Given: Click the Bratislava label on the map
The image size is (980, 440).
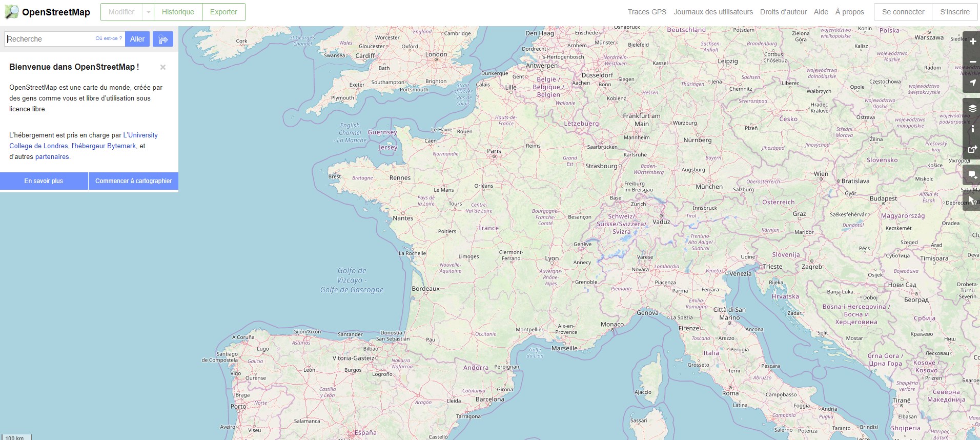Looking at the screenshot, I should point(855,181).
